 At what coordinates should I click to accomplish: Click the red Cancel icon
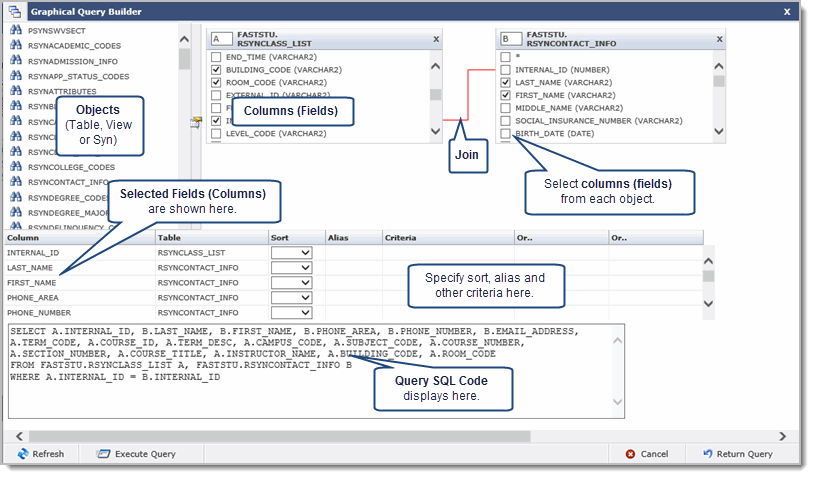pyautogui.click(x=630, y=454)
